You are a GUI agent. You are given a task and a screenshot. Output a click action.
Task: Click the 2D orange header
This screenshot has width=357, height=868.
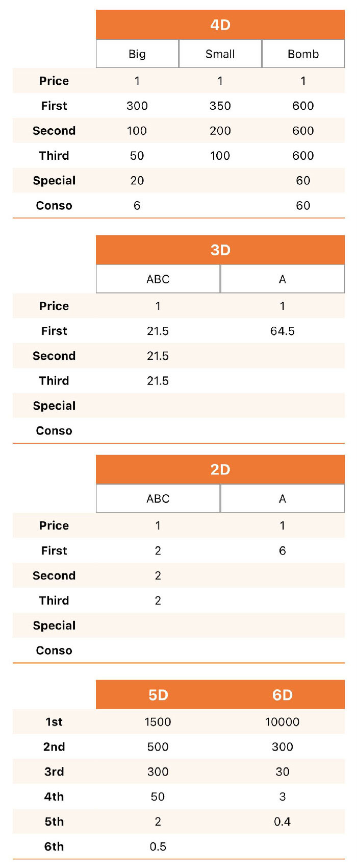pyautogui.click(x=220, y=469)
